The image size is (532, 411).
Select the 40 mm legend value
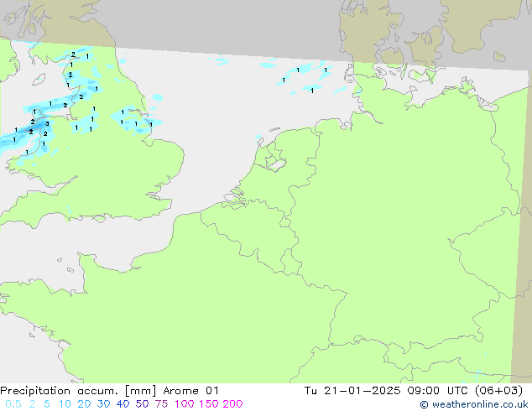[123, 404]
